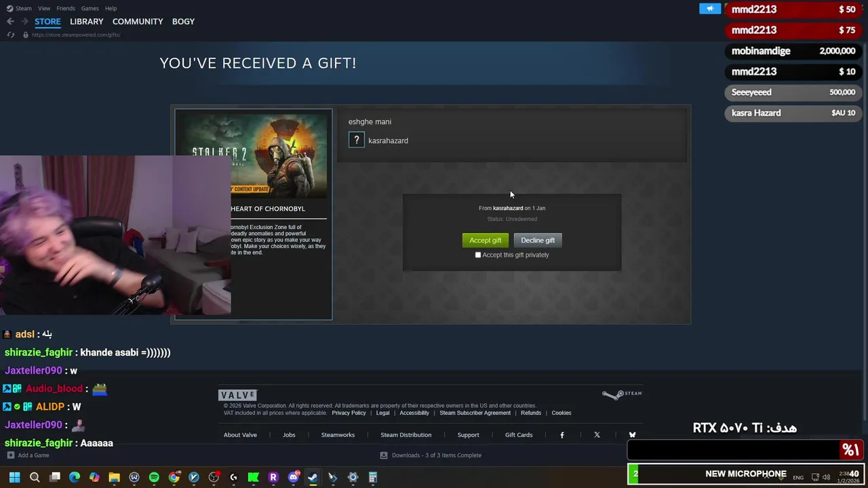868x488 pixels.
Task: Go forward with the Steam forward arrow
Action: tap(24, 22)
